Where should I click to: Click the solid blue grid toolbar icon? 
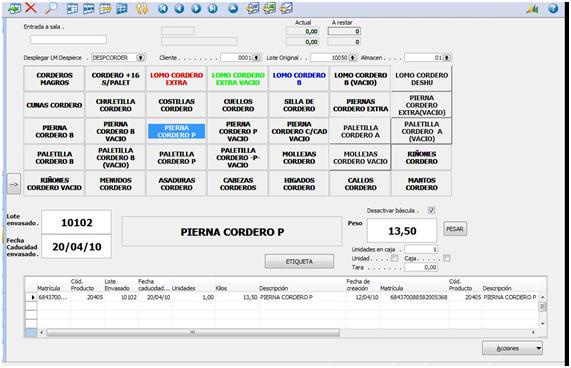pyautogui.click(x=122, y=8)
